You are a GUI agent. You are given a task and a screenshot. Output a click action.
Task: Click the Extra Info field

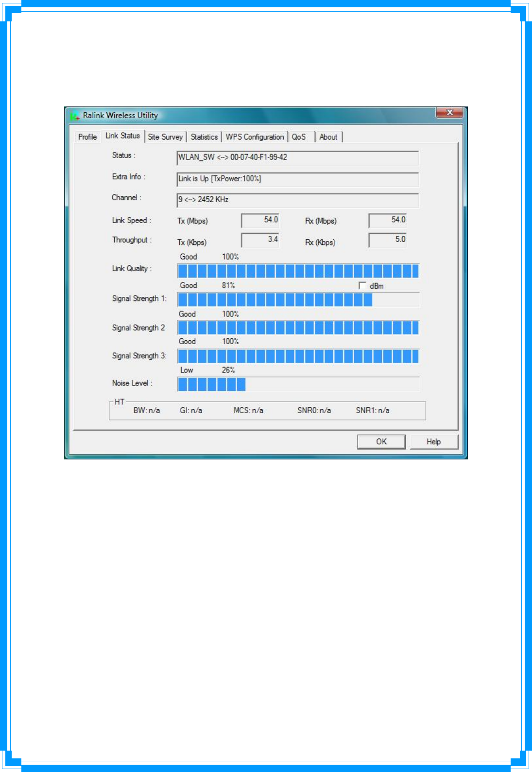pos(298,179)
